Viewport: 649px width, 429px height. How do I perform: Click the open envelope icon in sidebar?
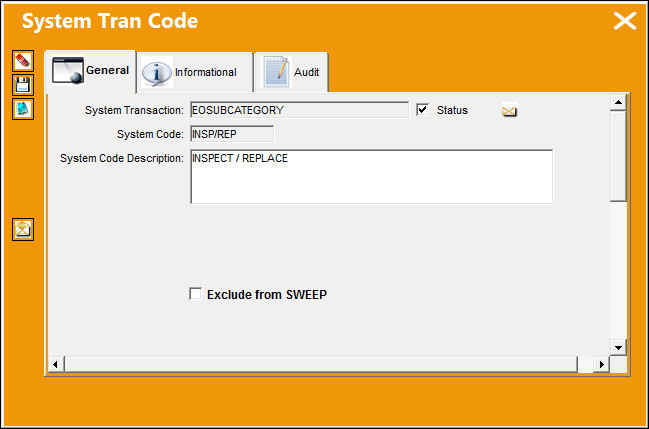pyautogui.click(x=23, y=229)
